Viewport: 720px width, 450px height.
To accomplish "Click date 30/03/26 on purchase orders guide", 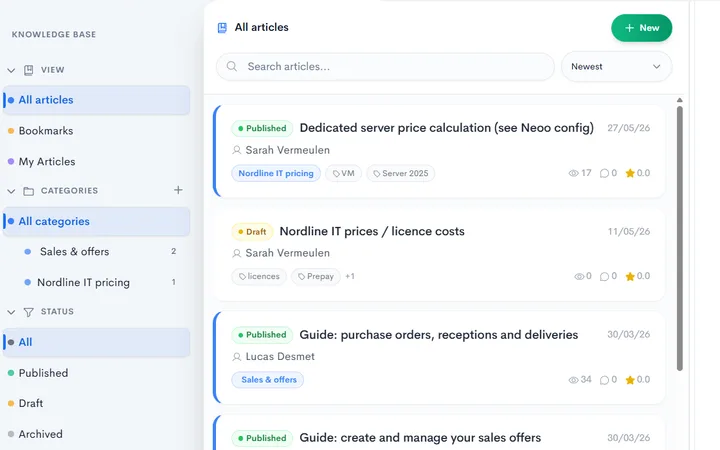I will (629, 335).
